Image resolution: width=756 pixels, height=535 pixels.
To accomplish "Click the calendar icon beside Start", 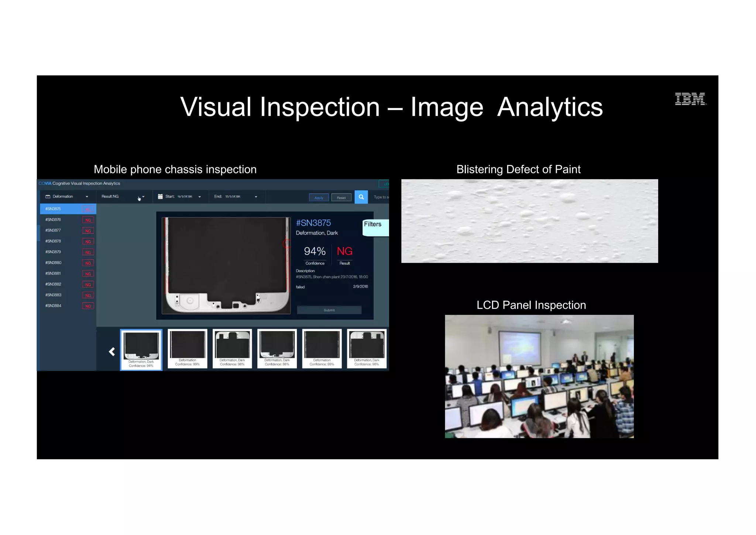I will point(160,197).
